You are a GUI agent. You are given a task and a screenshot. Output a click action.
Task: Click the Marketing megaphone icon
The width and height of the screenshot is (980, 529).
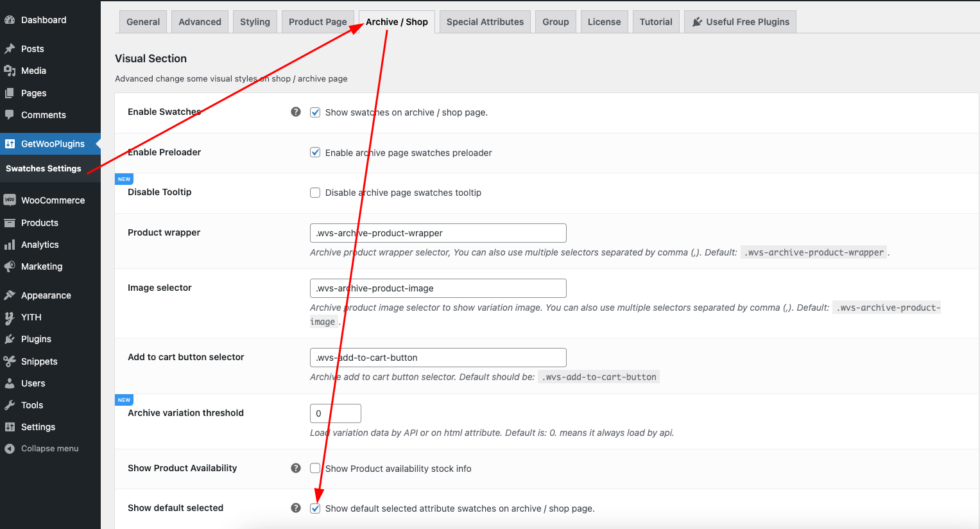10,266
